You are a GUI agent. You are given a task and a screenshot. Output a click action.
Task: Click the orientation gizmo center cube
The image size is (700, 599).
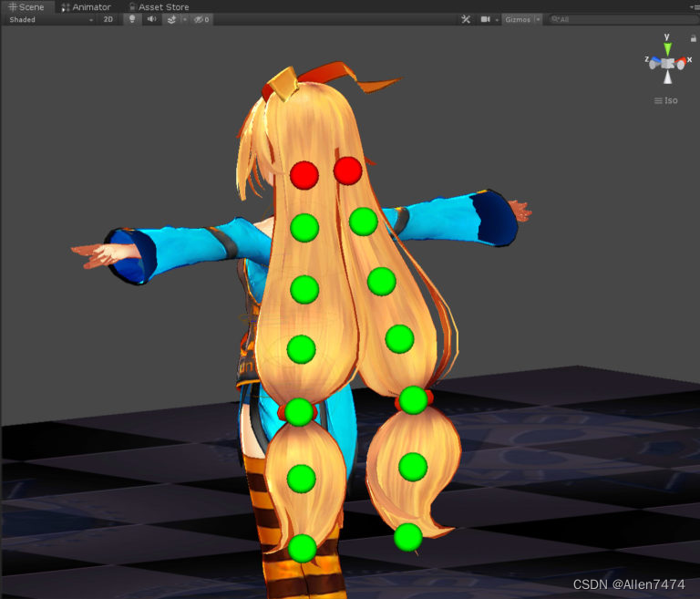[667, 64]
